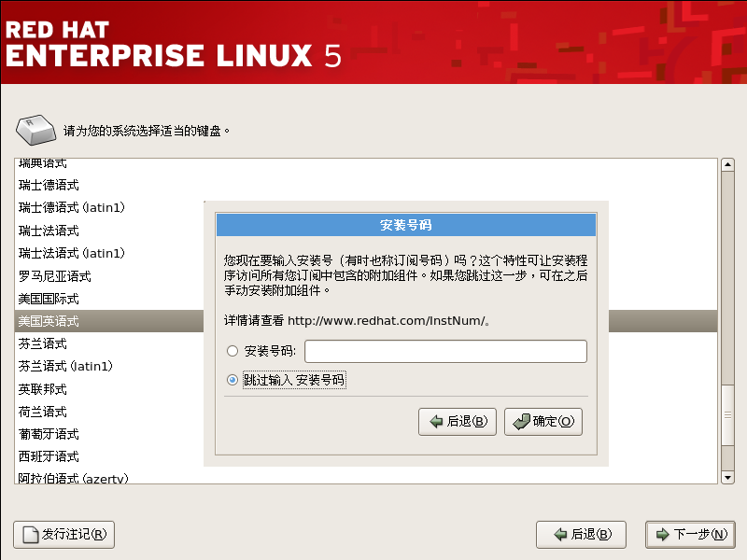Select the 跳过输入安装号码 radio option
The height and width of the screenshot is (560, 747).
pyautogui.click(x=232, y=380)
